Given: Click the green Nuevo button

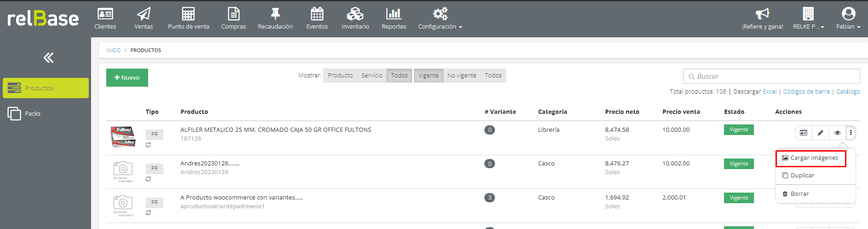Looking at the screenshot, I should pyautogui.click(x=127, y=77).
